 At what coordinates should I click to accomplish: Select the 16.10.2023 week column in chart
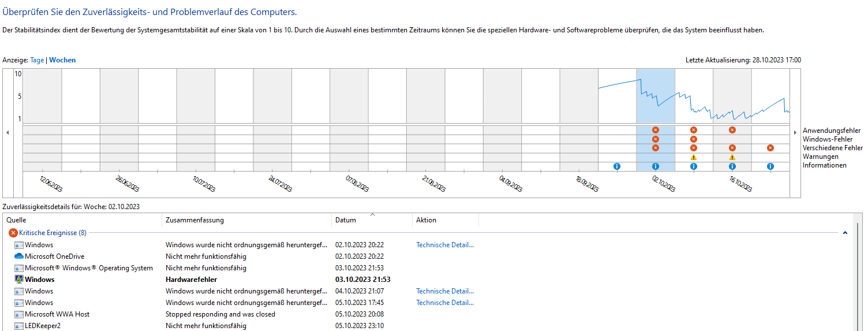[x=732, y=120]
